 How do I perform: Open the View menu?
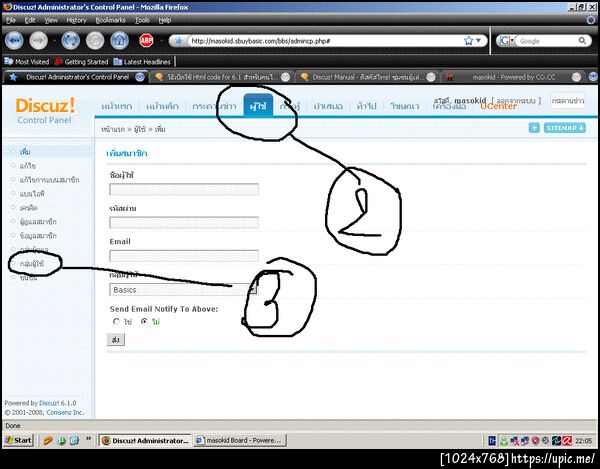tap(51, 20)
